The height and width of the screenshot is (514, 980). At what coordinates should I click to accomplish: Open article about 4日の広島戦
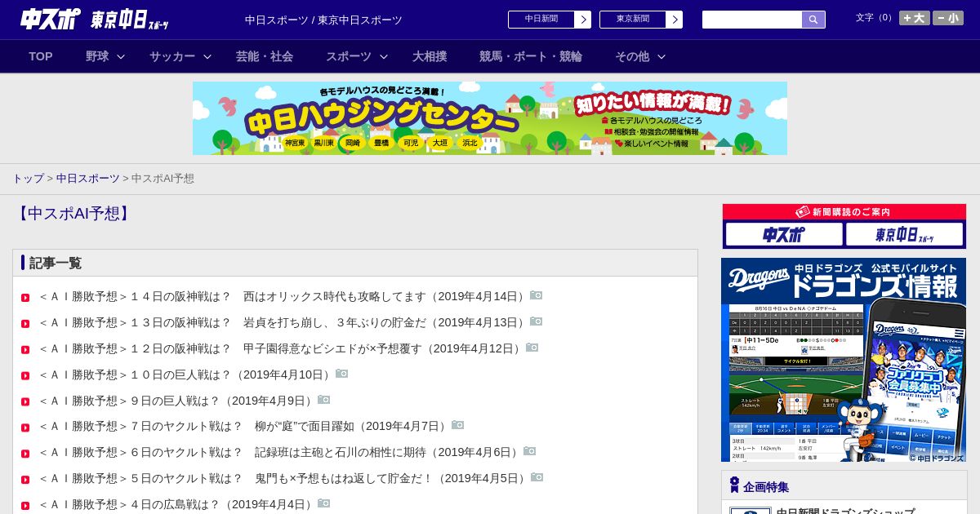pyautogui.click(x=176, y=504)
